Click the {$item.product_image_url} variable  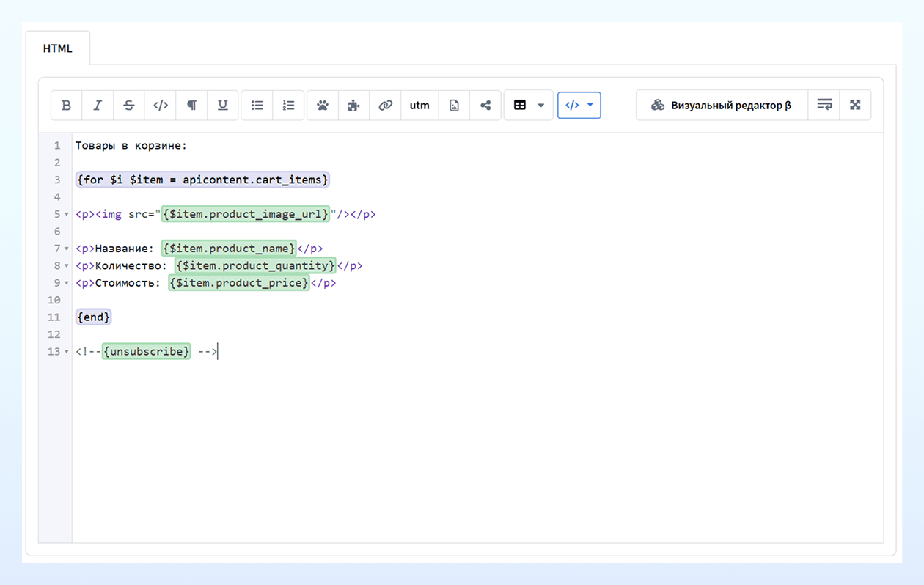coord(246,214)
